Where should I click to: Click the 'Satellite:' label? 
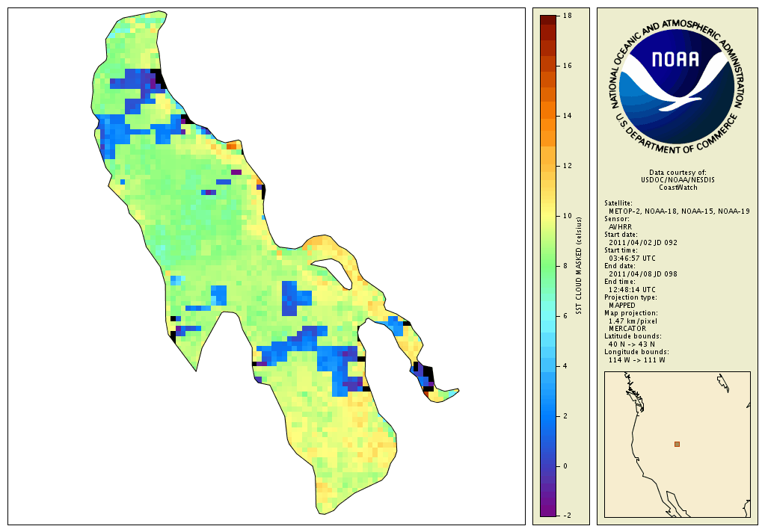tap(618, 203)
